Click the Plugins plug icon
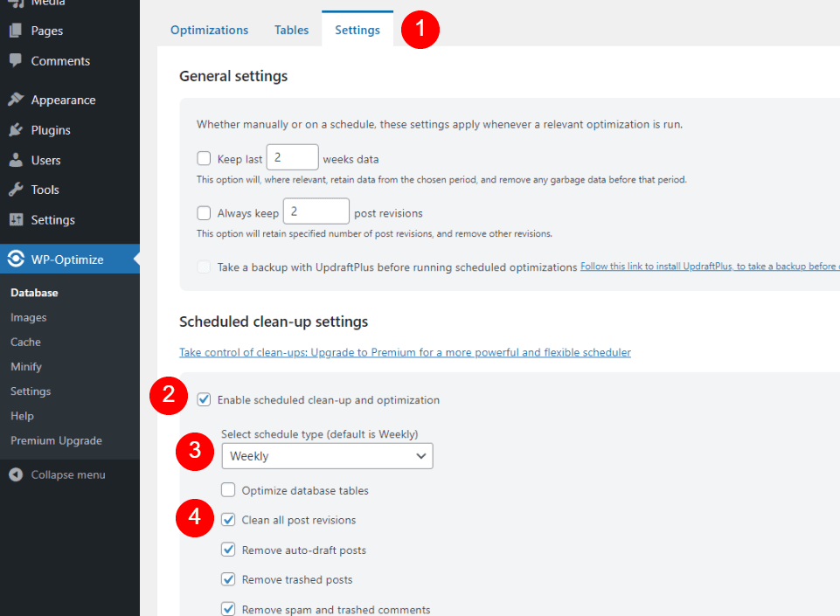This screenshot has width=840, height=616. coord(16,130)
